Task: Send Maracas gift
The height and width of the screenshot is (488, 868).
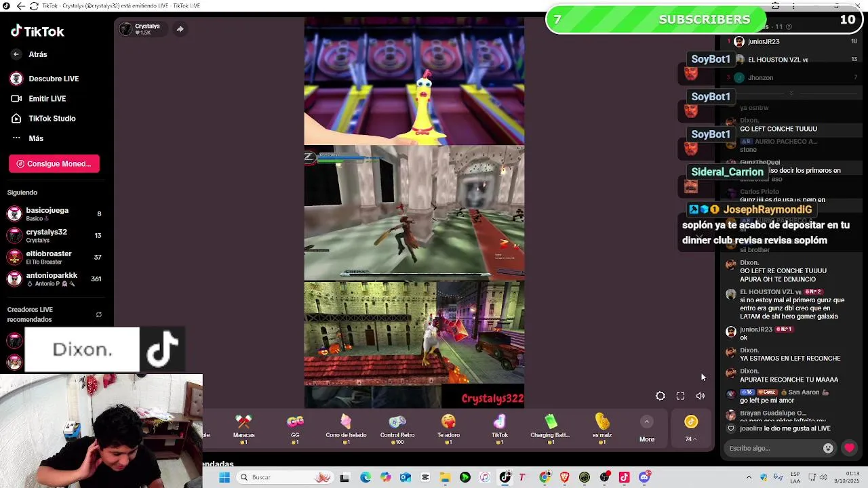Action: (x=244, y=429)
